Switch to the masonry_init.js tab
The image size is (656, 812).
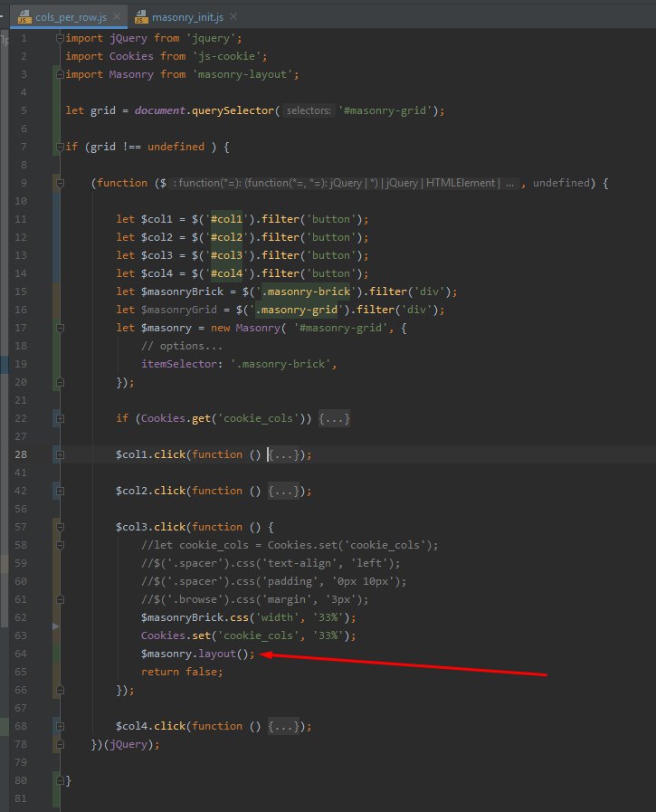187,17
